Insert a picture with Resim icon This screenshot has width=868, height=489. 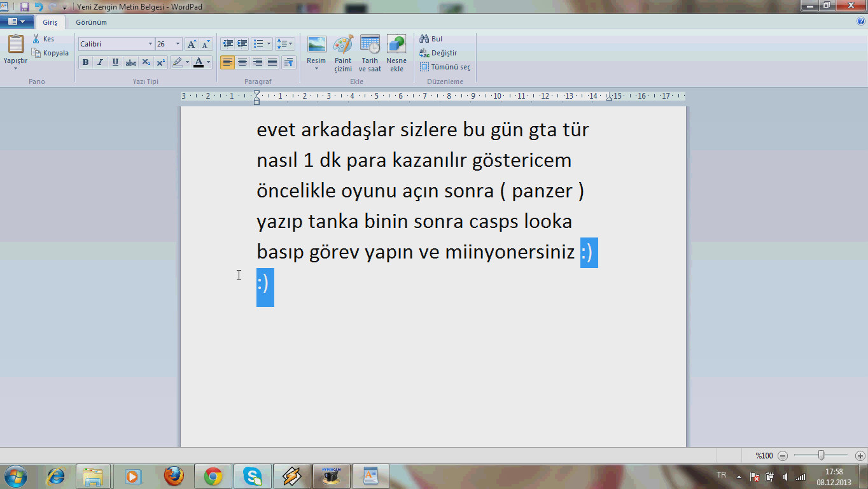tap(316, 45)
